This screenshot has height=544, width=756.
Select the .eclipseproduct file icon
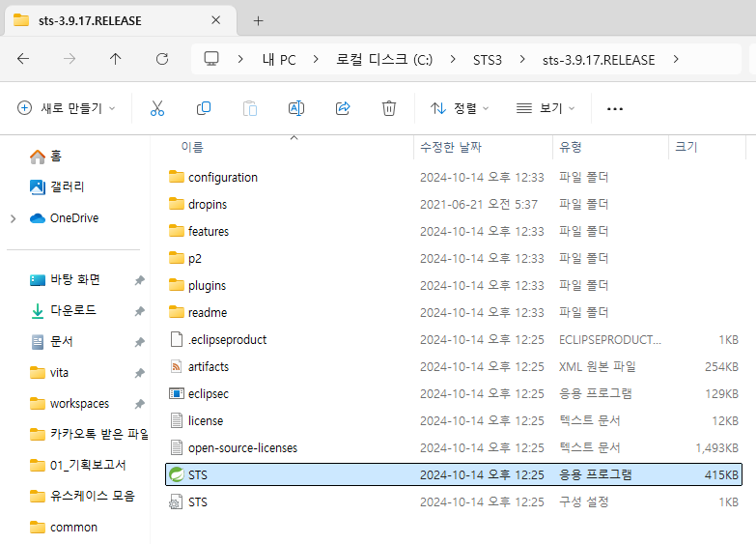point(177,340)
